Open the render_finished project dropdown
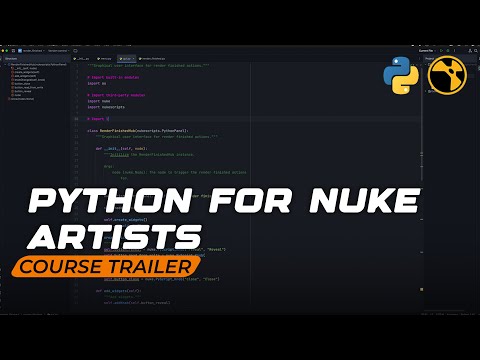 tap(31, 51)
